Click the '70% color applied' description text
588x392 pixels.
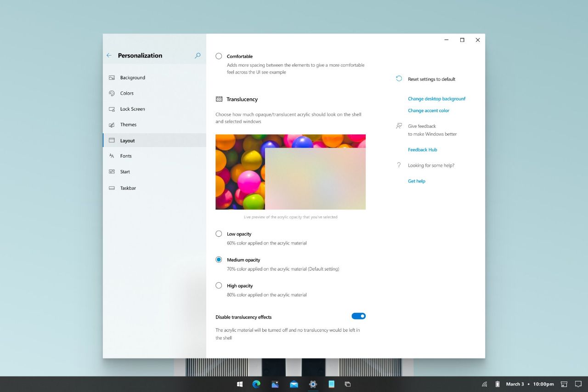[x=283, y=269]
